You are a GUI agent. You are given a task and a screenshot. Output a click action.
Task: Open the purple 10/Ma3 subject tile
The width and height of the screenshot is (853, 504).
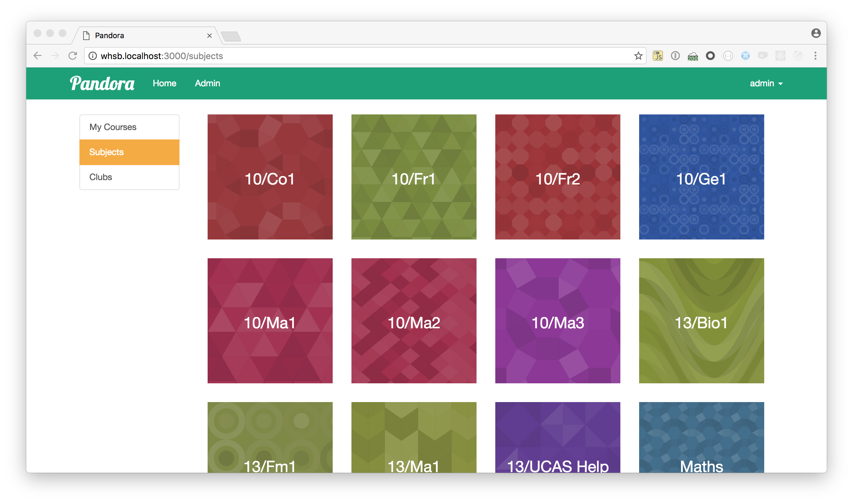tap(558, 320)
